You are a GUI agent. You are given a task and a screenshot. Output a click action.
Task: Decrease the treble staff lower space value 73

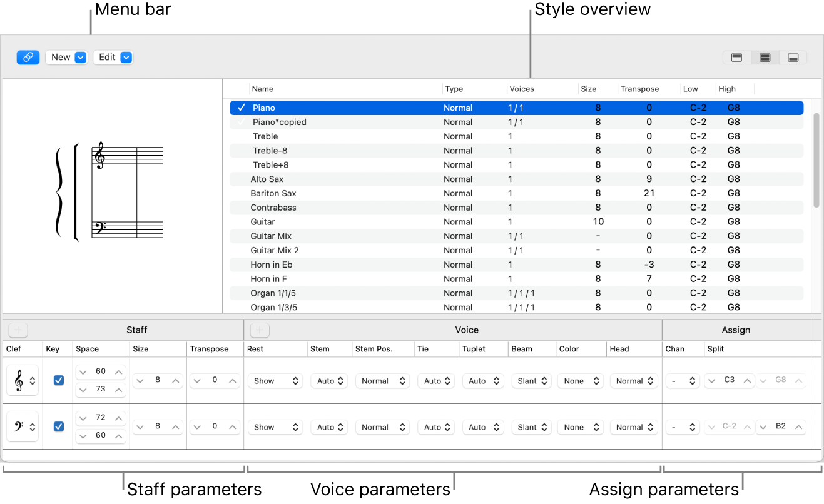[x=83, y=389]
